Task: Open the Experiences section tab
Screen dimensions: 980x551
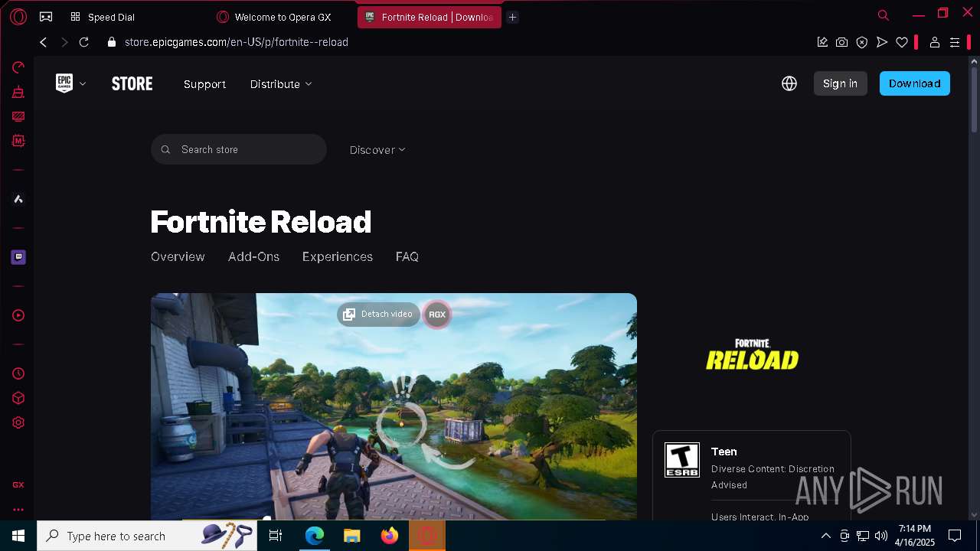Action: [x=338, y=257]
